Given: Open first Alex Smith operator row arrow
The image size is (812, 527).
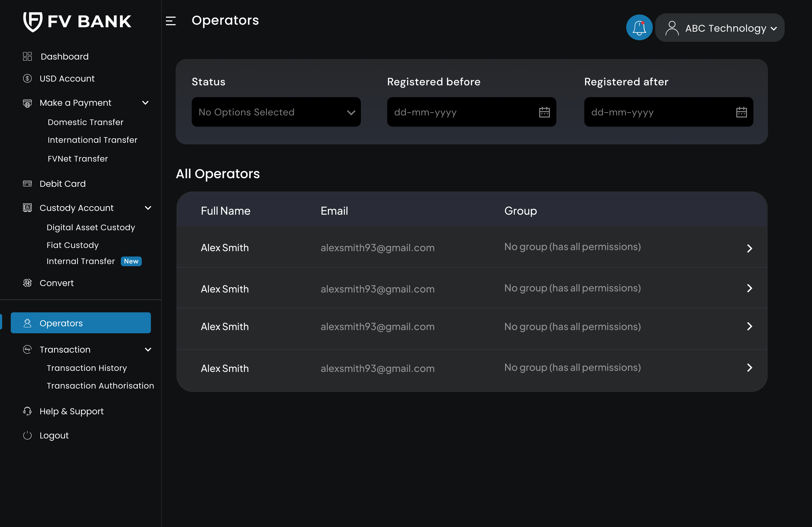Looking at the screenshot, I should coord(749,248).
